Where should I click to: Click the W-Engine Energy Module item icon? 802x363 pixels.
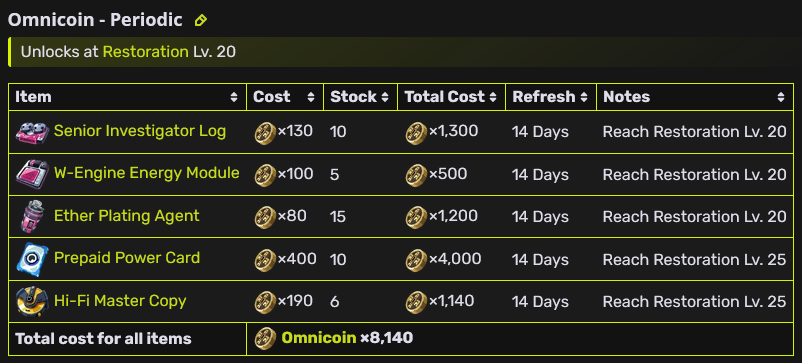point(32,174)
